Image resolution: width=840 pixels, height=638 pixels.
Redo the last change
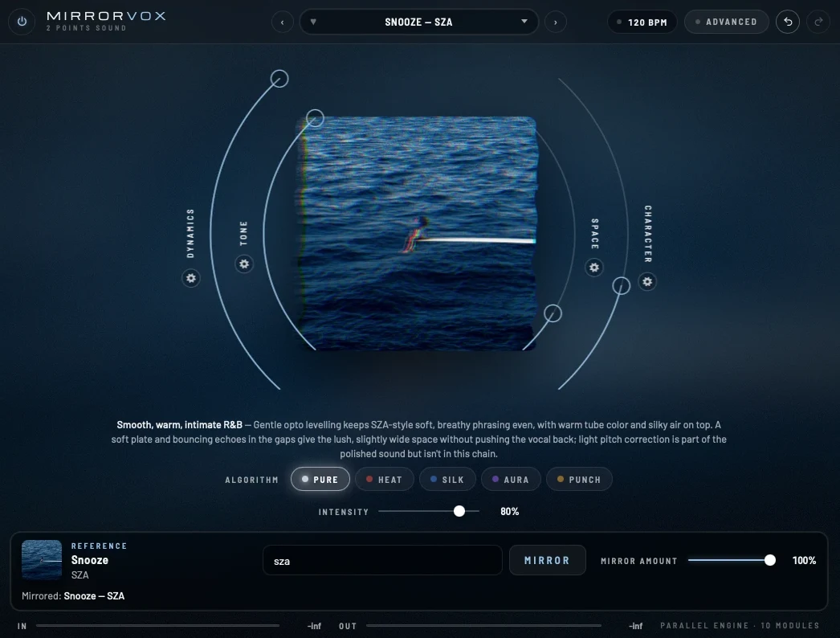pos(818,22)
